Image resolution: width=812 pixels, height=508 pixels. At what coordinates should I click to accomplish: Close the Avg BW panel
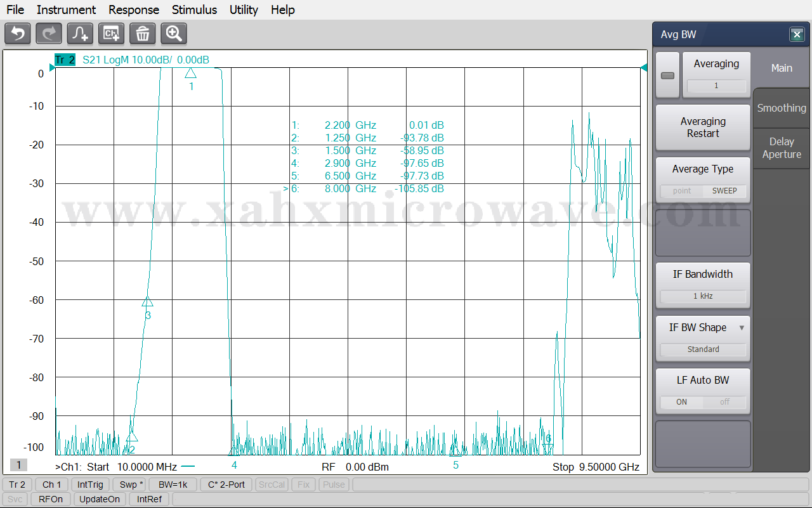tap(797, 35)
